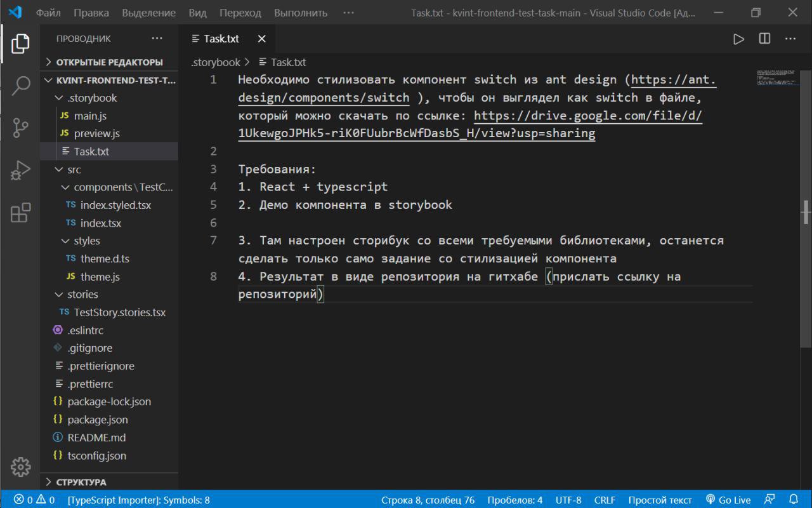Open the Extensions view icon
The image size is (812, 508).
20,213
